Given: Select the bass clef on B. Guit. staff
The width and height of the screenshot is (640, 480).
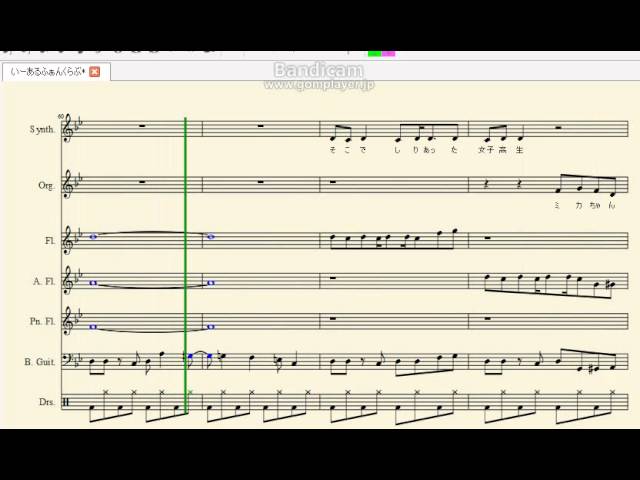Looking at the screenshot, I should [67, 360].
